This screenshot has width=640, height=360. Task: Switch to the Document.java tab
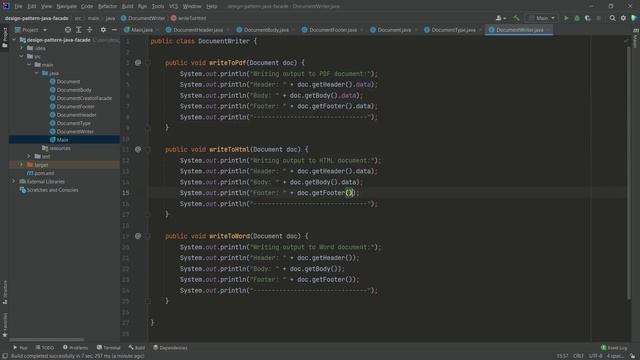[394, 30]
